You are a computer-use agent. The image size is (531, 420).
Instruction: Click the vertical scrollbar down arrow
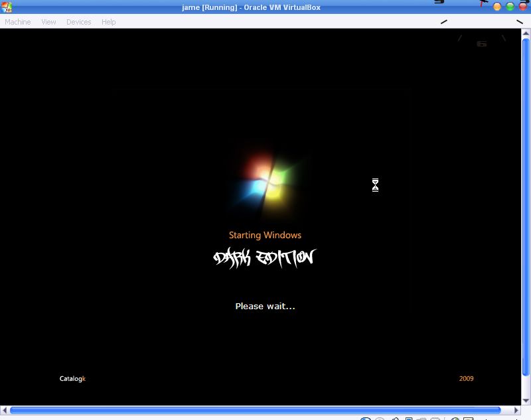(526, 401)
